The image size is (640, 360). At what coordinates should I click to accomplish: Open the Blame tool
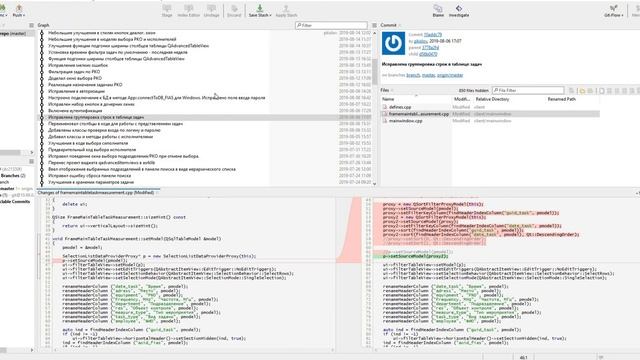438,11
